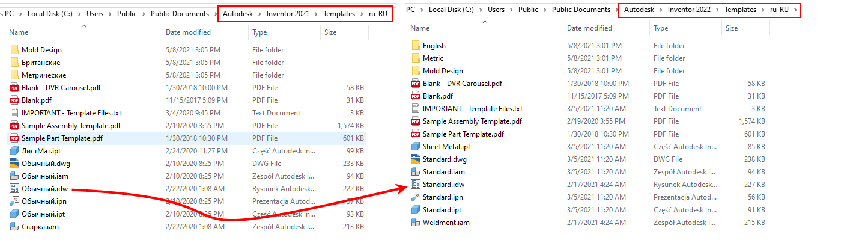Click Public Documents breadcrumb in Inventor 2021 window
This screenshot has height=243, width=868.
[x=180, y=14]
